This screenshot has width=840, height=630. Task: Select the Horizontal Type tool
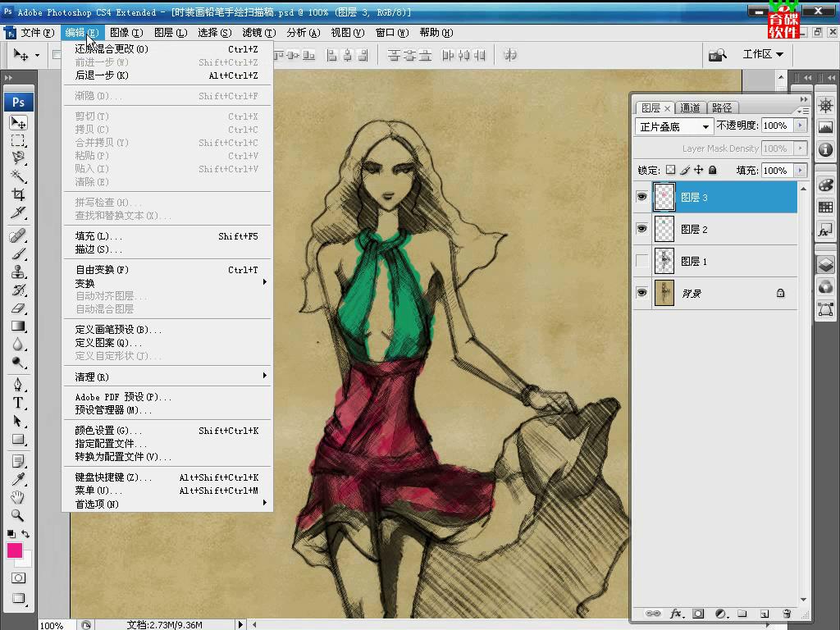point(18,403)
